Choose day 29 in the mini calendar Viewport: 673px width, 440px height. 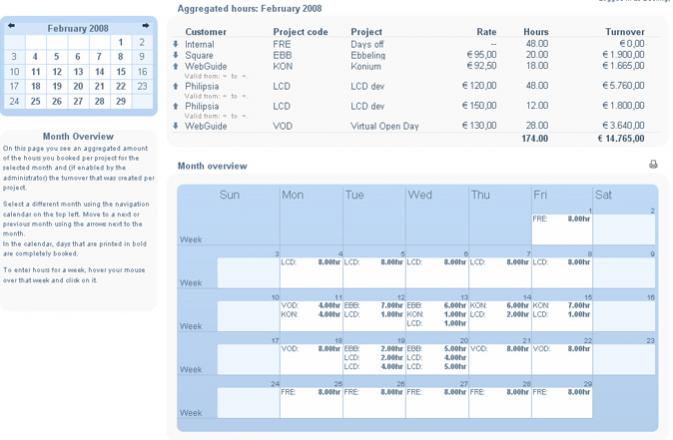click(x=121, y=101)
